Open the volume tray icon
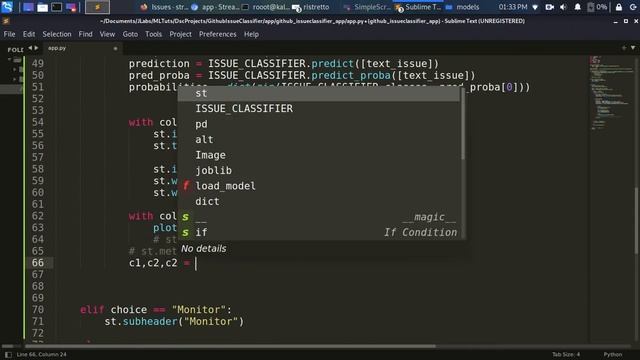 [x=563, y=7]
